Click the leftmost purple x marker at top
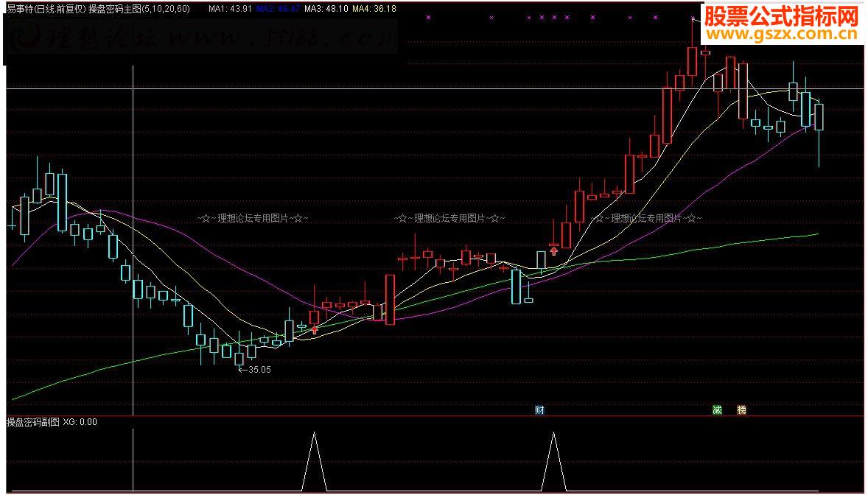Image resolution: width=868 pixels, height=495 pixels. [428, 18]
